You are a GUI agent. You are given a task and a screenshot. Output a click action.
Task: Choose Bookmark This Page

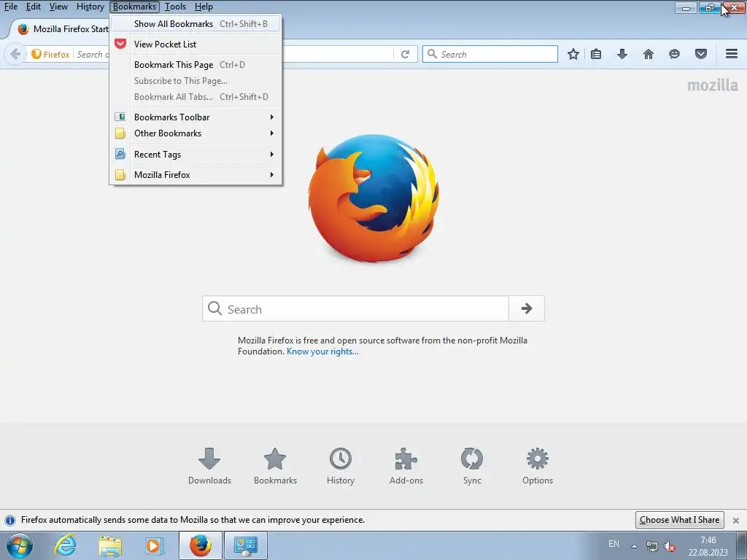click(197, 65)
